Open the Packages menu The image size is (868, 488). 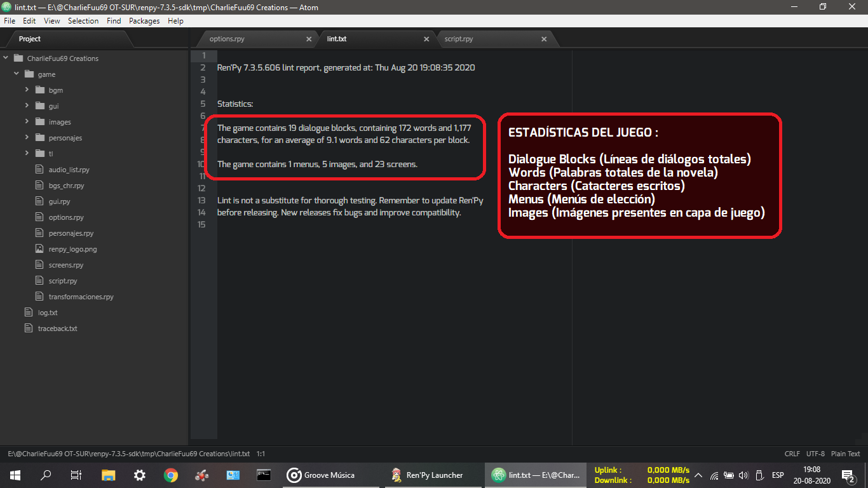pos(144,21)
